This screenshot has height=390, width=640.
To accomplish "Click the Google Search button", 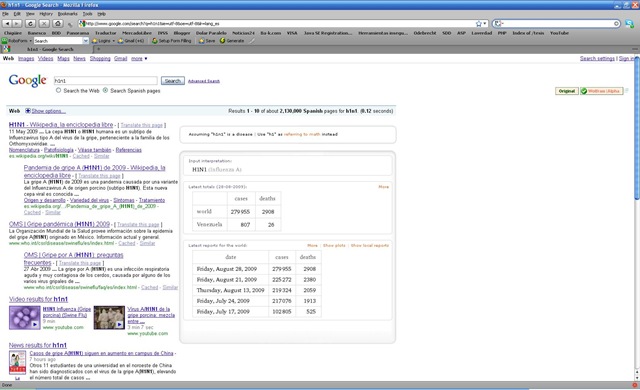I will pyautogui.click(x=173, y=81).
